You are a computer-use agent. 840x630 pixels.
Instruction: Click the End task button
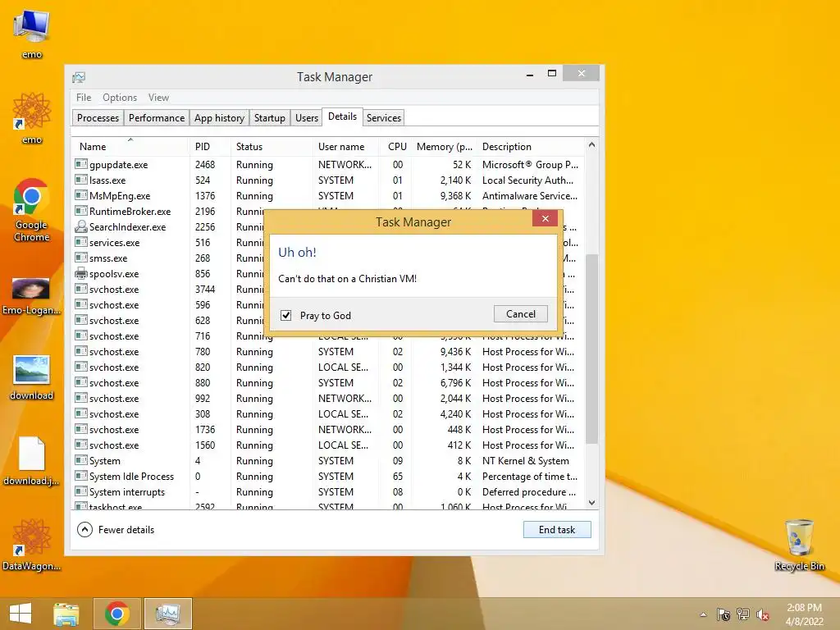click(557, 529)
